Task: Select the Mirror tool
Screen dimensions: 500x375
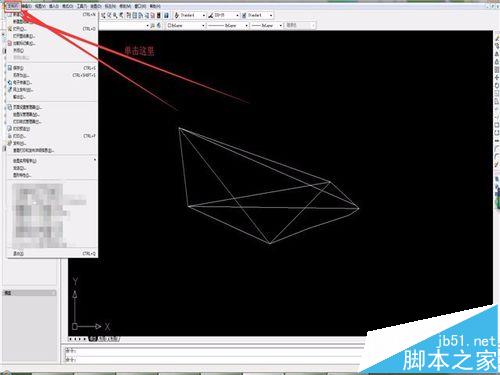Action: pos(497,54)
